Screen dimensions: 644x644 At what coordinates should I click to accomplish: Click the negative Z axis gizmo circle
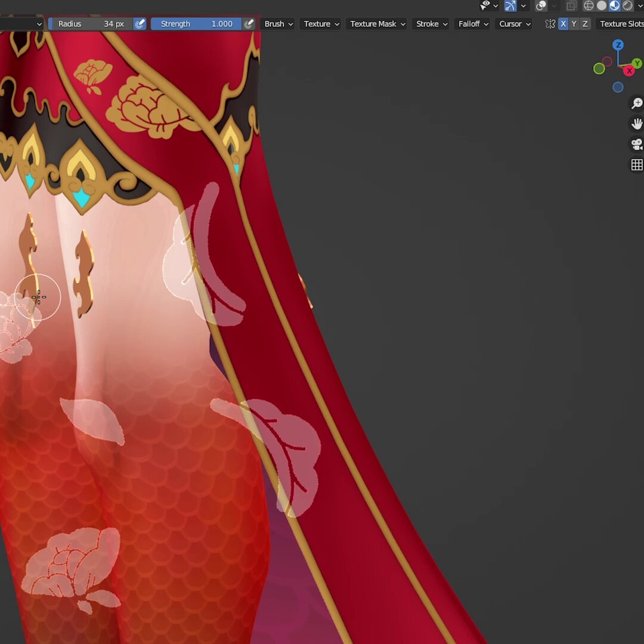(x=618, y=87)
